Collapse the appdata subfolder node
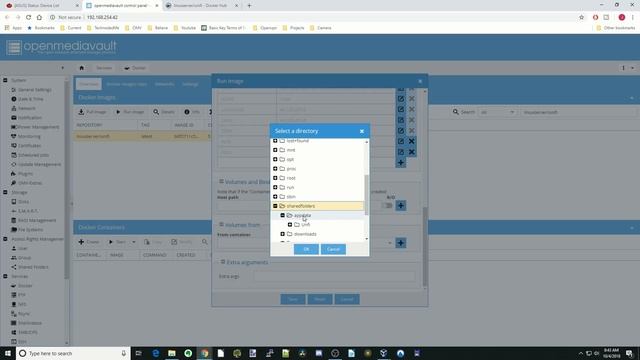The image size is (640, 360). (x=282, y=215)
